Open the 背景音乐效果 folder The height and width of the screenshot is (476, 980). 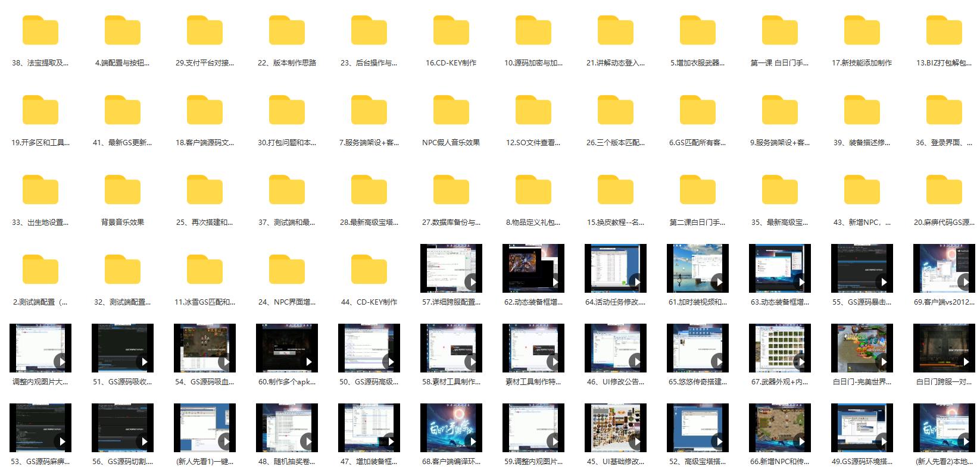(x=122, y=190)
